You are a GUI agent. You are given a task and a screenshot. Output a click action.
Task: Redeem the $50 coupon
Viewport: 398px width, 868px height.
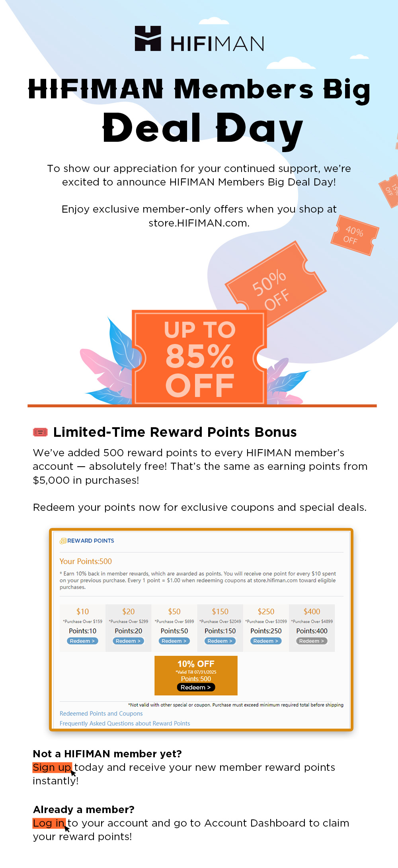[x=174, y=641]
